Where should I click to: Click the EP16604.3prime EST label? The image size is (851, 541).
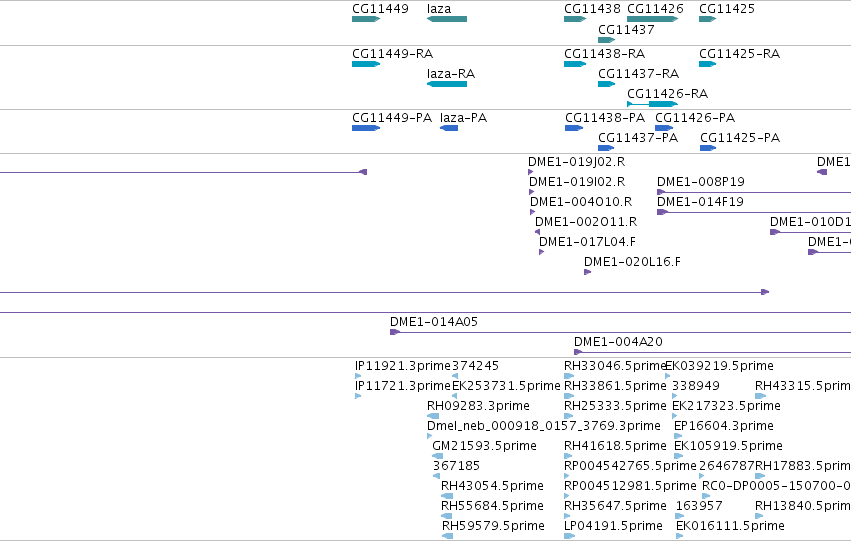pyautogui.click(x=723, y=426)
